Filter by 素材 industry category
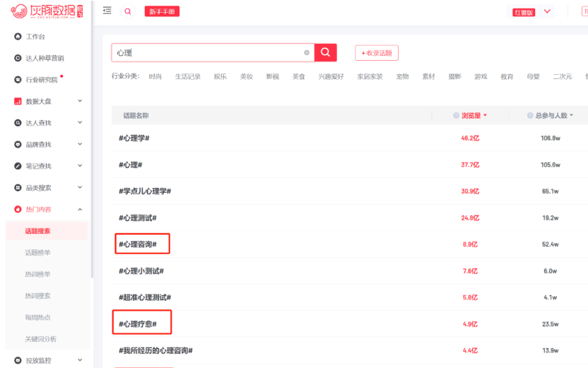 coord(428,76)
